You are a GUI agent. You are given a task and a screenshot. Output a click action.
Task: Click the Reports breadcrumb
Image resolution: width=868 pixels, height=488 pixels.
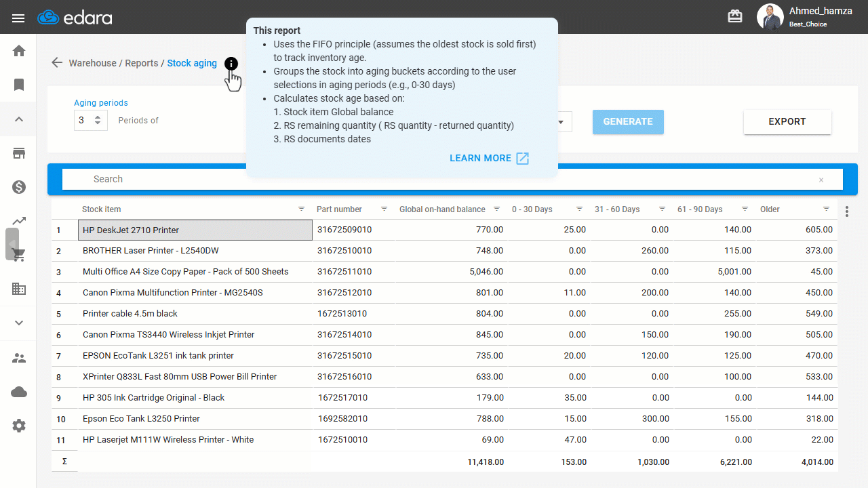coord(141,63)
